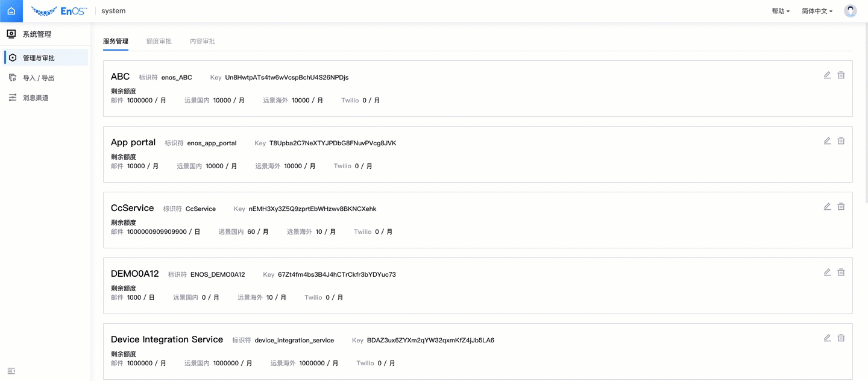Image resolution: width=868 pixels, height=381 pixels.
Task: Switch to the 内容审批 tab
Action: [x=202, y=42]
